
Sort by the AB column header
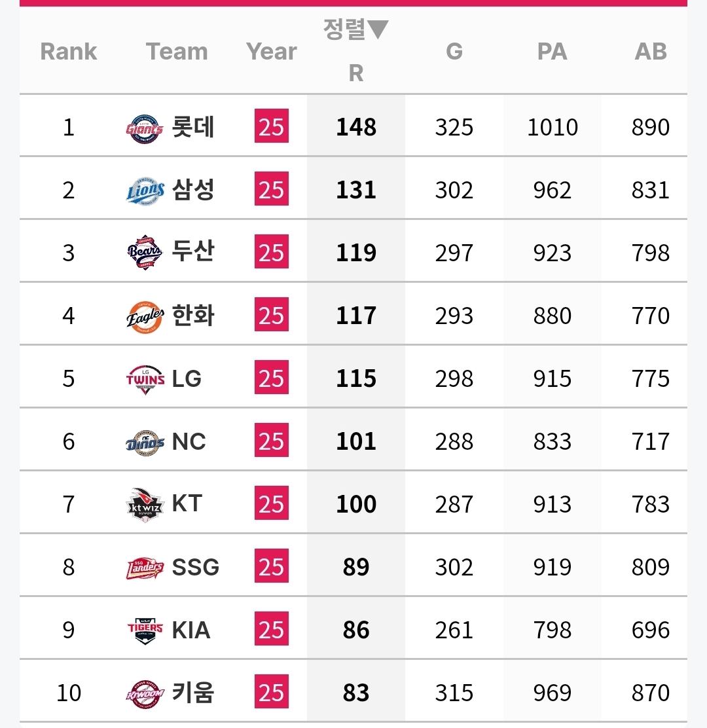[651, 51]
